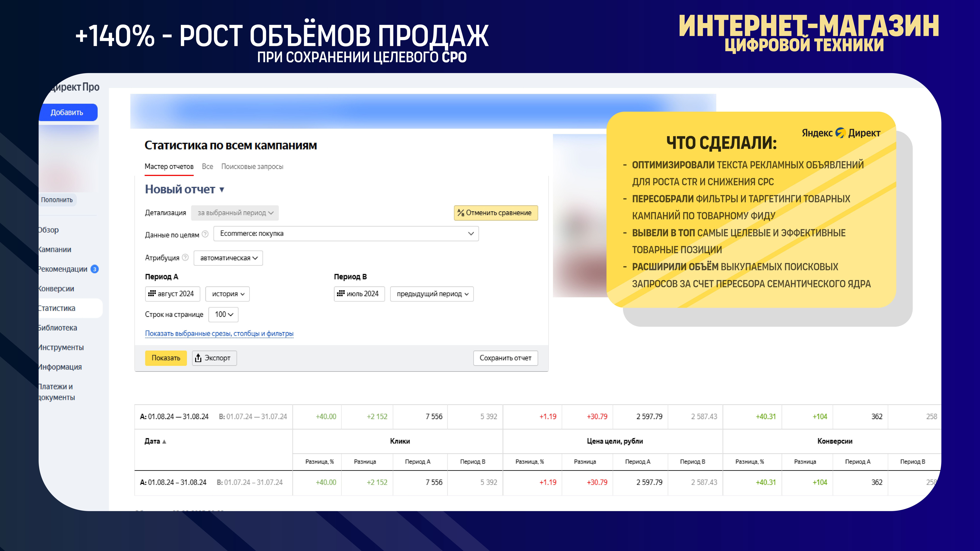Image resolution: width=980 pixels, height=551 pixels.
Task: Switch to Поисковые запросы tab
Action: 252,167
